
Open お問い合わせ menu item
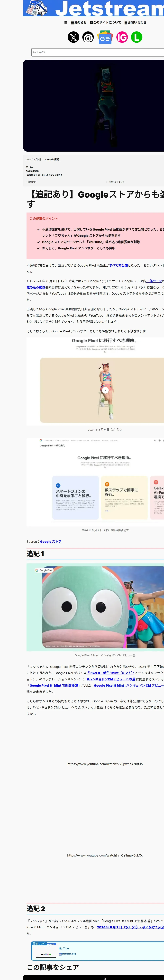coord(135,22)
